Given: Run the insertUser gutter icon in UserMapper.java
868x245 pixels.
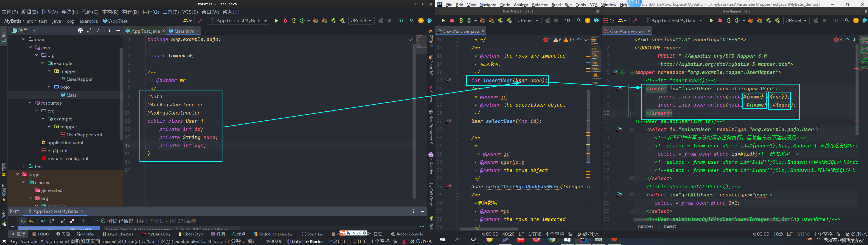Looking at the screenshot, I should click(448, 80).
